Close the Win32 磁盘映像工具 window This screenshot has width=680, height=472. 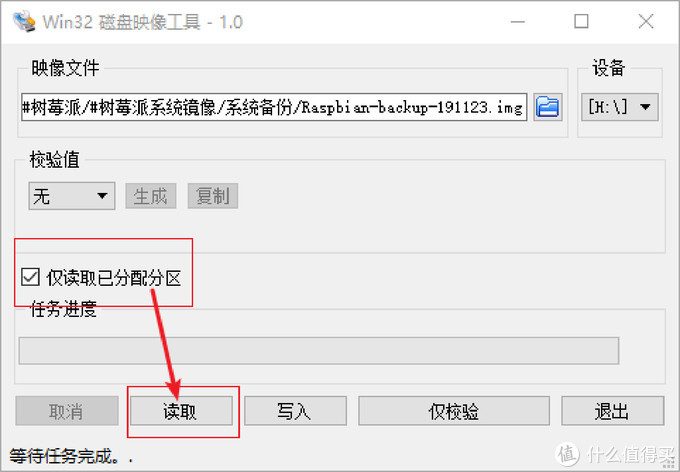(646, 21)
